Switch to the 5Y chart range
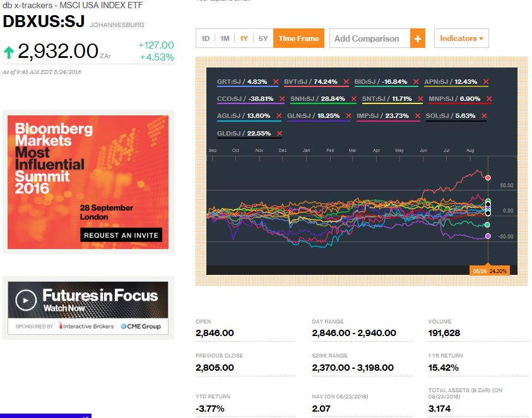Viewport: 532px width, 418px height. 263,38
